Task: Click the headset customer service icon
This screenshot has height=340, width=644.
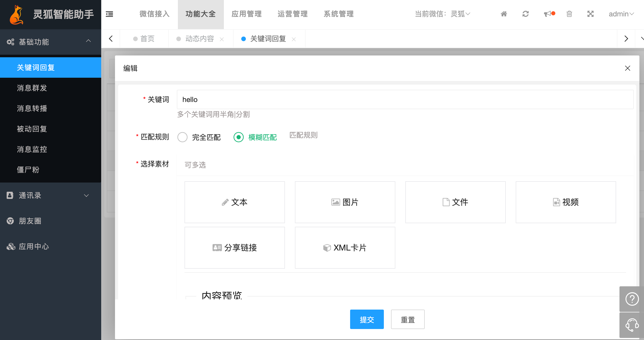Action: (x=632, y=325)
